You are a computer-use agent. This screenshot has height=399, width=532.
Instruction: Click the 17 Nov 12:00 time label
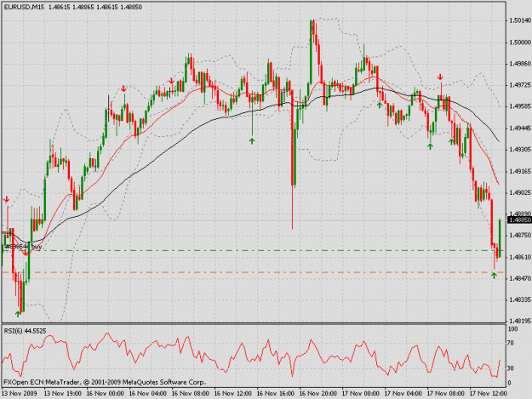click(x=489, y=394)
